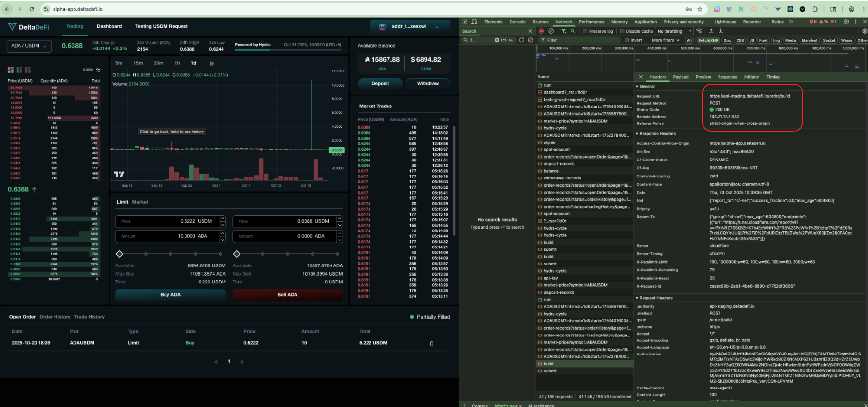Viewport: 868px width, 407px height.
Task: Click the buy amount percentage slider handle
Action: (x=120, y=254)
